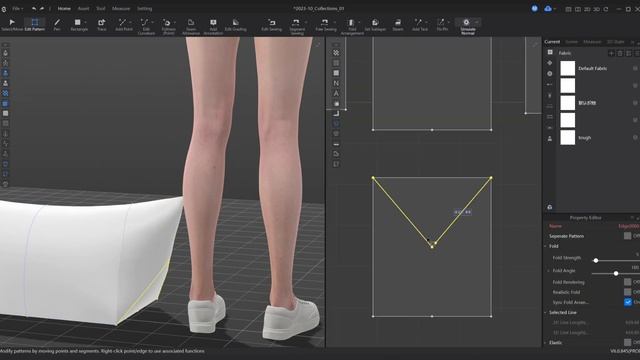Choose the Add Tack tool
Viewport: 640px width, 360px height.
(x=419, y=25)
